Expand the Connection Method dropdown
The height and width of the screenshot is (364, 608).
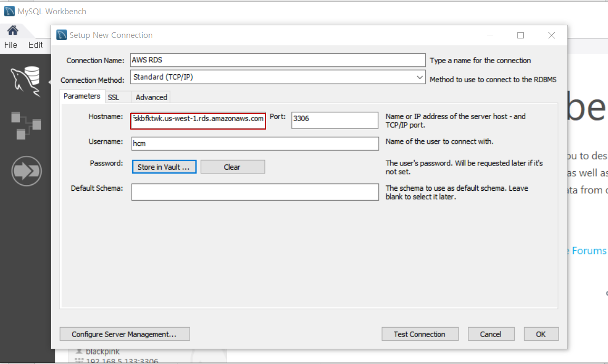pyautogui.click(x=419, y=77)
